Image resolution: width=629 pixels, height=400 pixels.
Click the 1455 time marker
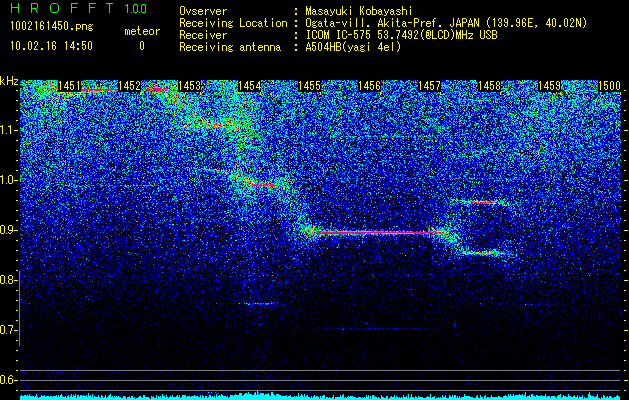click(309, 86)
